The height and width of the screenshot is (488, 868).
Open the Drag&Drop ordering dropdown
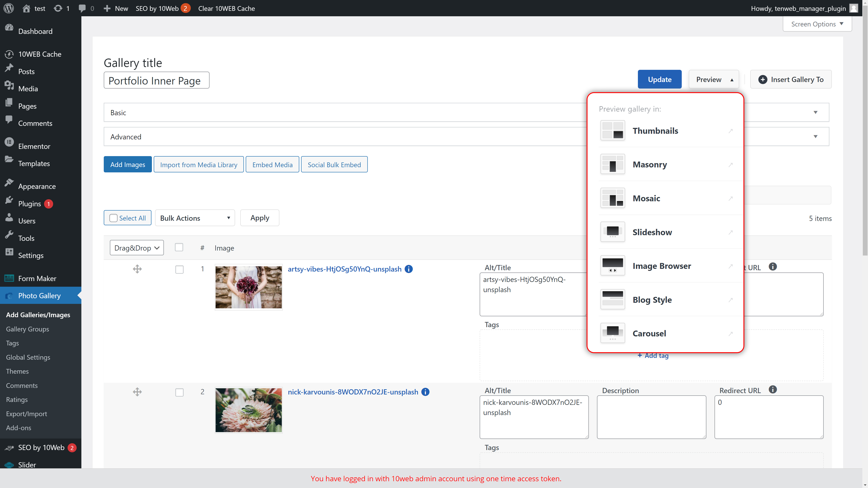pyautogui.click(x=137, y=248)
